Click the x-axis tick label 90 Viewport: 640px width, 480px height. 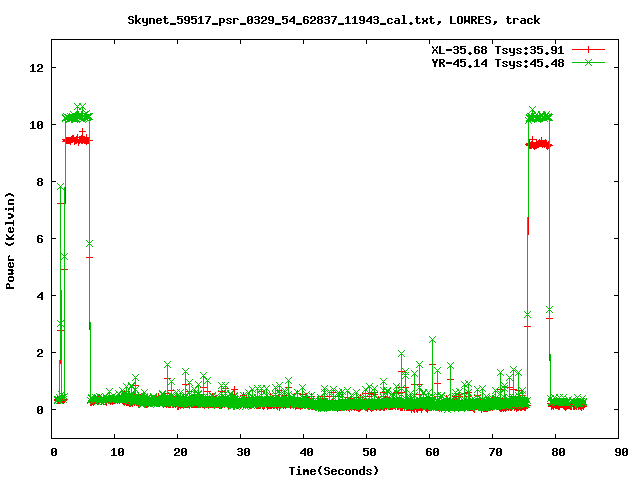[x=621, y=452]
